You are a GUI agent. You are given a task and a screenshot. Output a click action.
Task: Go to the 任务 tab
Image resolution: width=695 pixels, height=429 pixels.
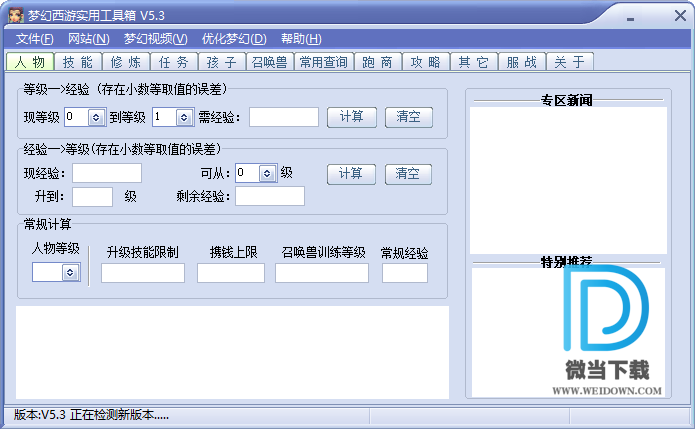[174, 62]
